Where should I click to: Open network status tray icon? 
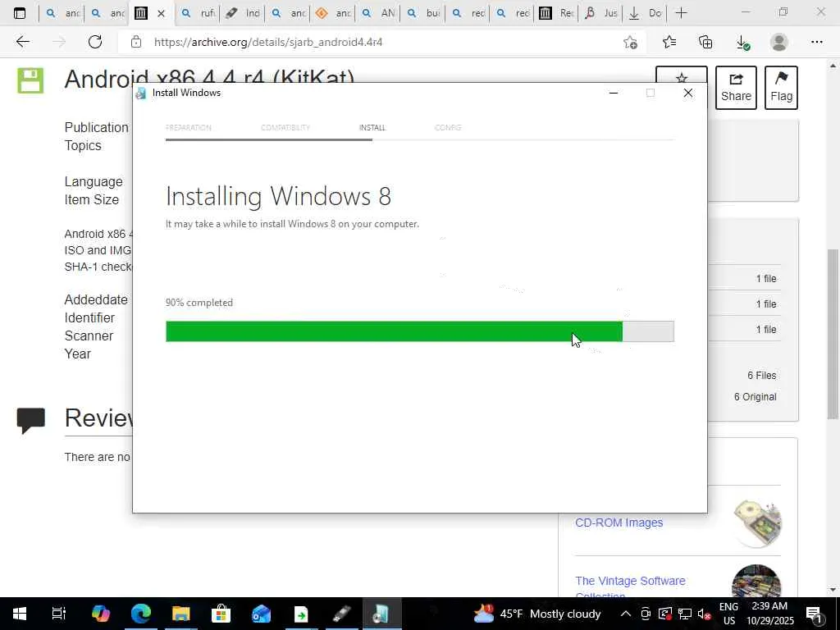(685, 614)
